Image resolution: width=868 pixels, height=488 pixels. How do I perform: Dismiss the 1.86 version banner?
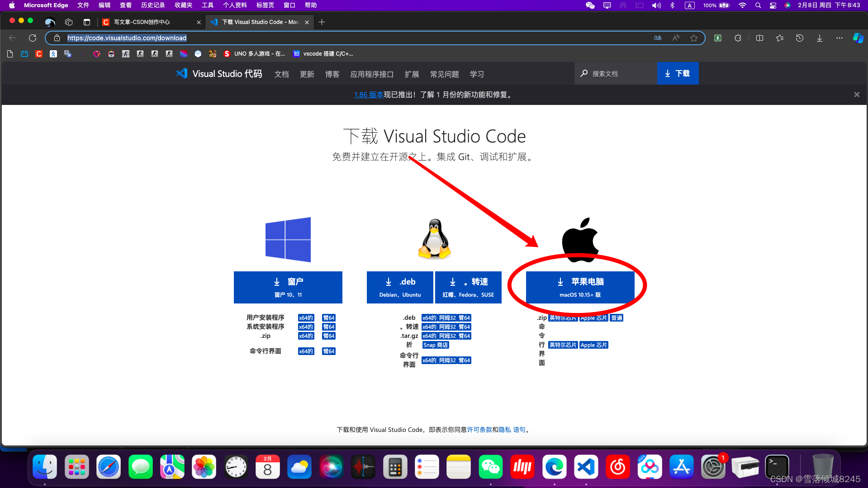(x=857, y=95)
